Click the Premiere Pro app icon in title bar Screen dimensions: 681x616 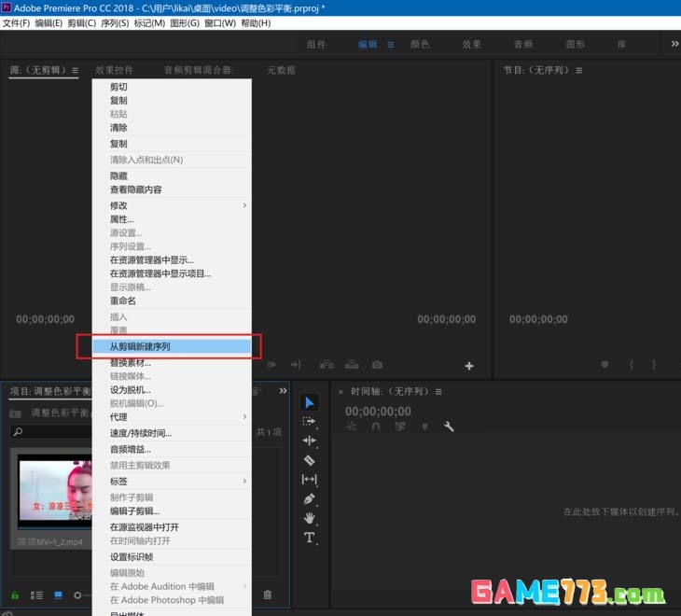(x=7, y=7)
